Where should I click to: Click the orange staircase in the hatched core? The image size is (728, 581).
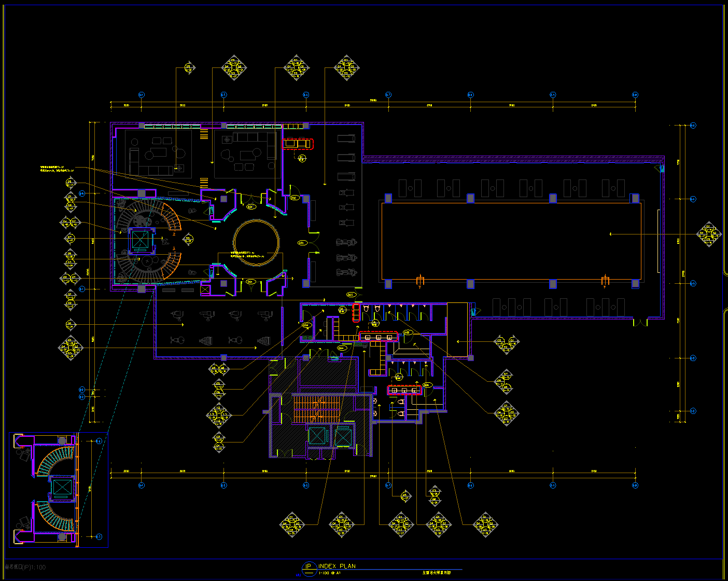(x=316, y=409)
